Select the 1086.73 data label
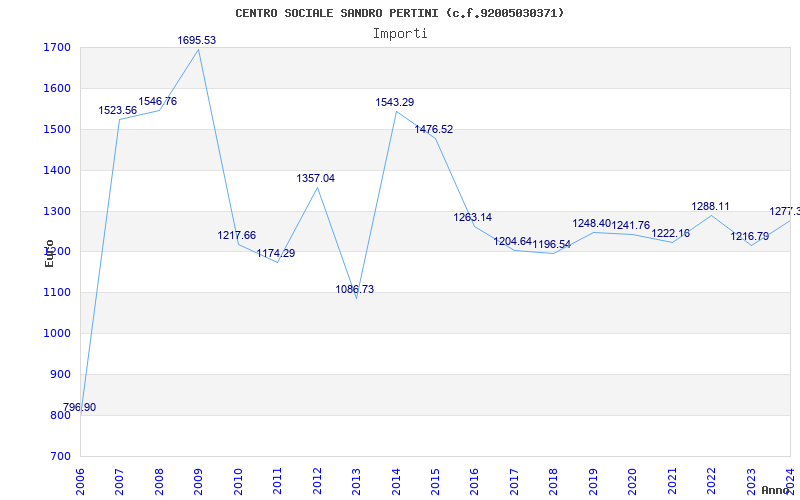 click(355, 289)
